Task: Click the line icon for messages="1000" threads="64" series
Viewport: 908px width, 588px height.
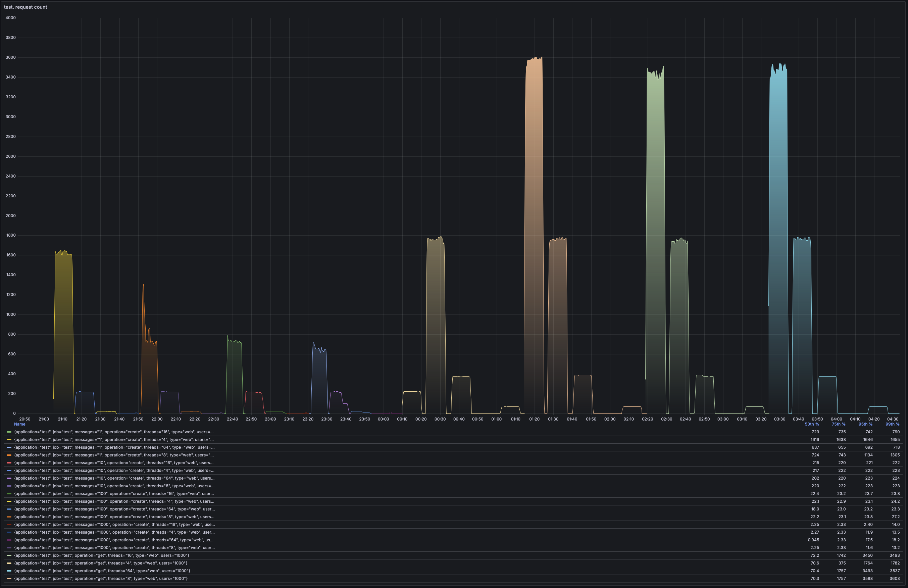Action: (x=8, y=540)
